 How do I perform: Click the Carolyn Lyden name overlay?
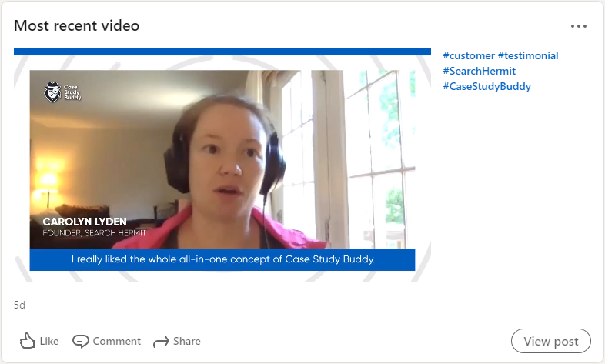pos(85,222)
